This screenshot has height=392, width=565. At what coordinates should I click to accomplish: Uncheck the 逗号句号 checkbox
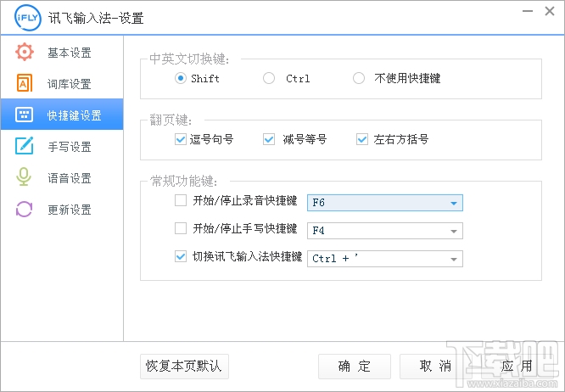tap(180, 139)
